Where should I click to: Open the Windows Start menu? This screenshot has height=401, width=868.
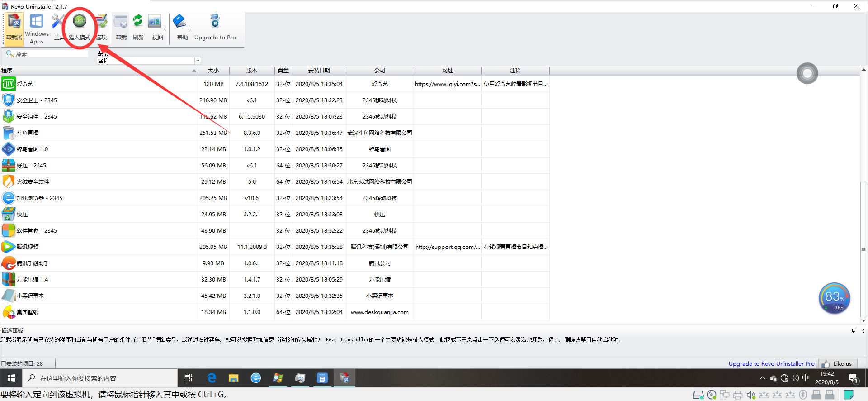11,378
